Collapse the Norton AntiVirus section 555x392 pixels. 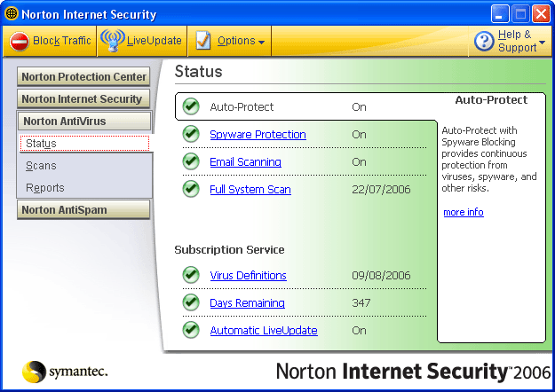click(x=84, y=122)
